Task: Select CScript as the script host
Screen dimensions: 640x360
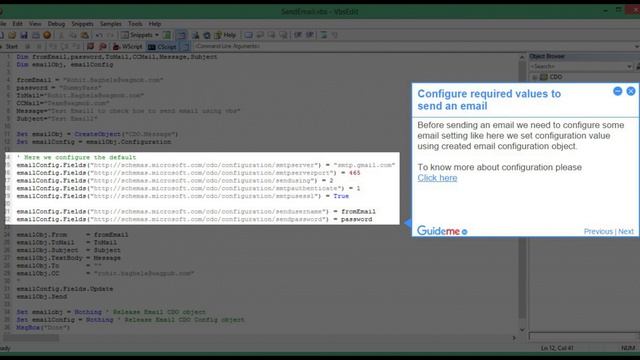Action: coord(162,47)
